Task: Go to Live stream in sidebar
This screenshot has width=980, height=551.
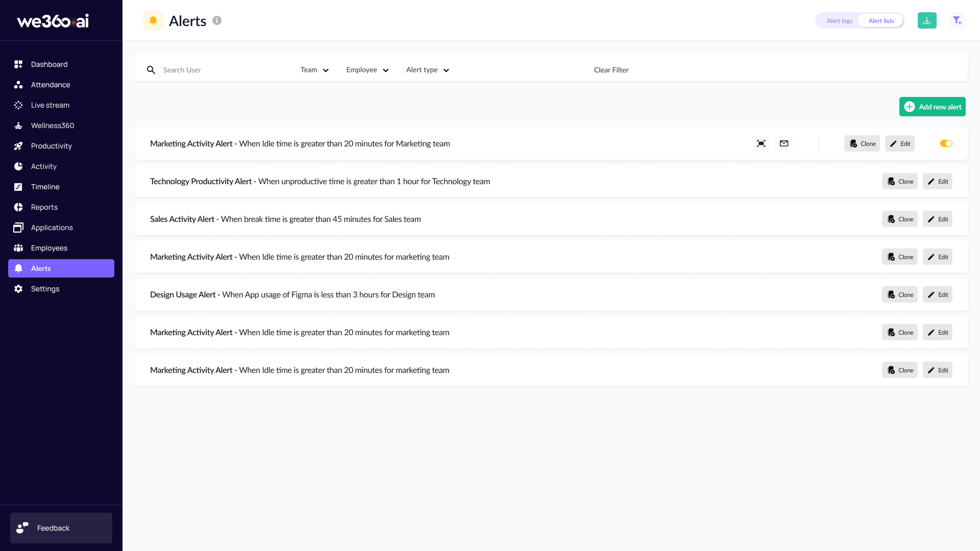Action: pos(50,105)
